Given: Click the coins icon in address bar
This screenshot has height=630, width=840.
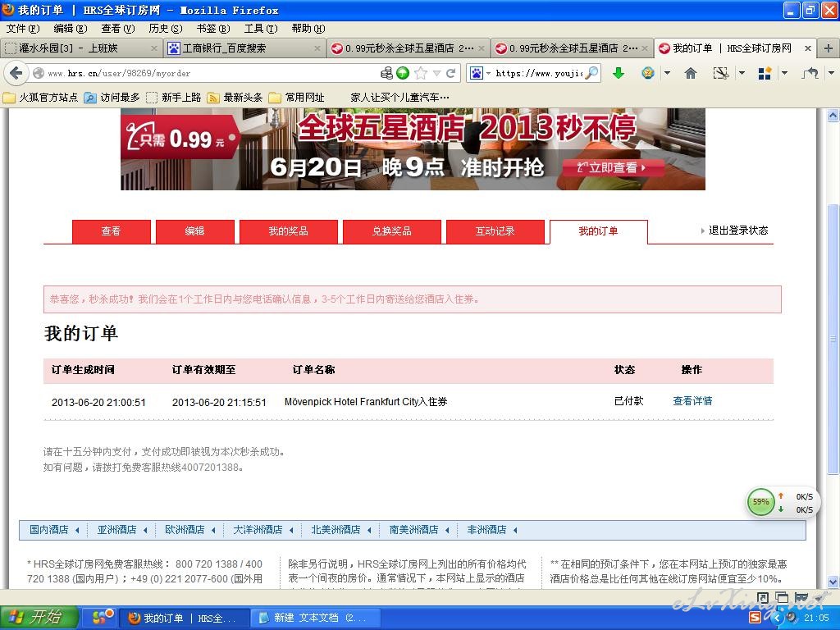Looking at the screenshot, I should (386, 73).
